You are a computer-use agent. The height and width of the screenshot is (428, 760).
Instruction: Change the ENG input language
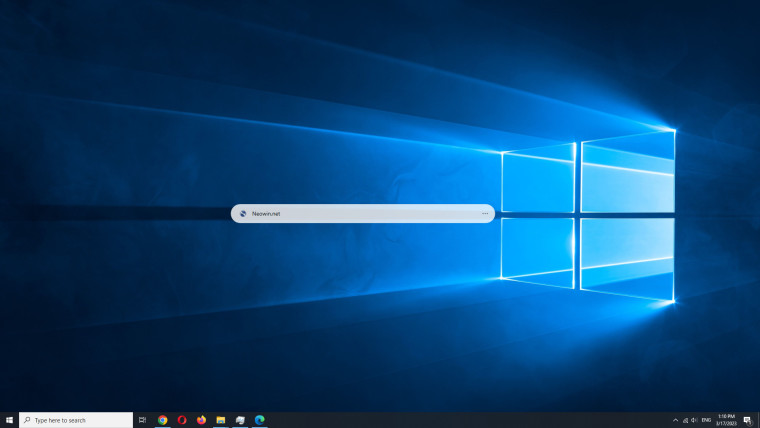pos(706,420)
